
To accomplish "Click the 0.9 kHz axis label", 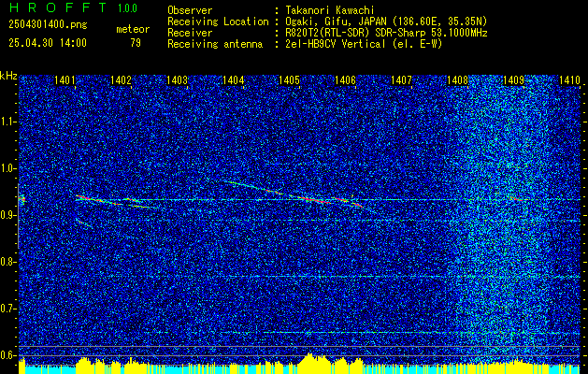I will tap(7, 215).
